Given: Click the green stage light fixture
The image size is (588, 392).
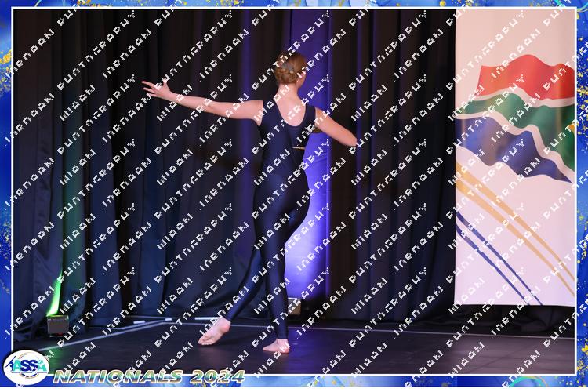Looking at the screenshot, I should [x=57, y=323].
